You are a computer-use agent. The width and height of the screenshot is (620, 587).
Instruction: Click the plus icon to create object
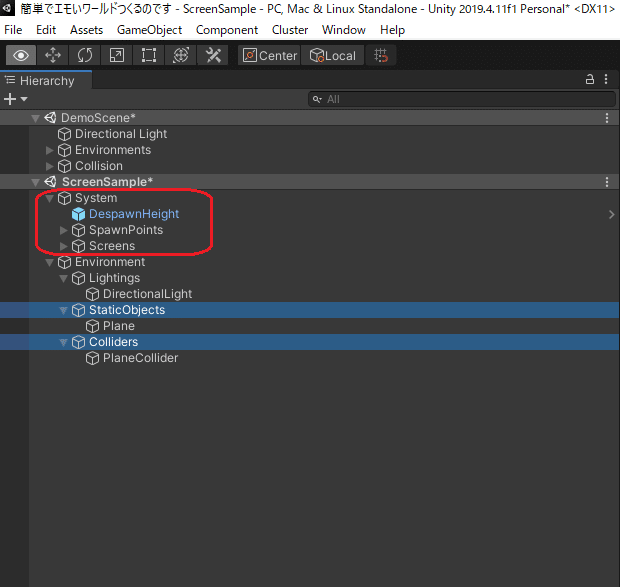(x=10, y=99)
